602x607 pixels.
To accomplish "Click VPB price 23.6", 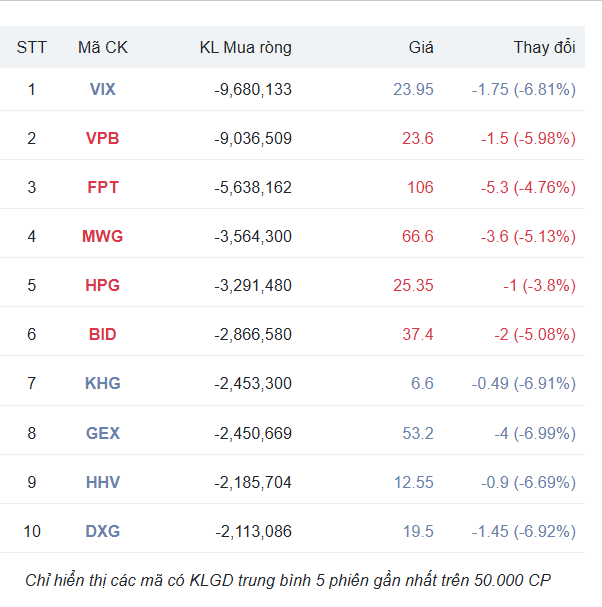I will pos(417,139).
